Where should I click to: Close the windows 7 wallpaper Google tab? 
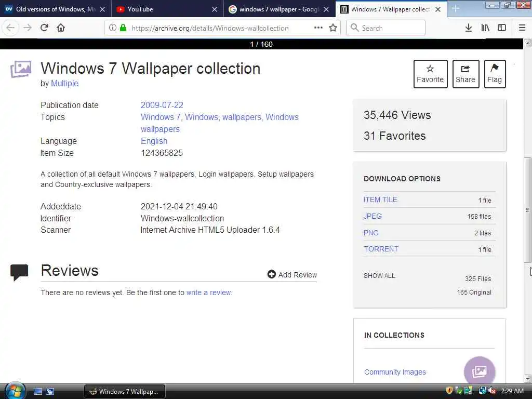tap(326, 9)
